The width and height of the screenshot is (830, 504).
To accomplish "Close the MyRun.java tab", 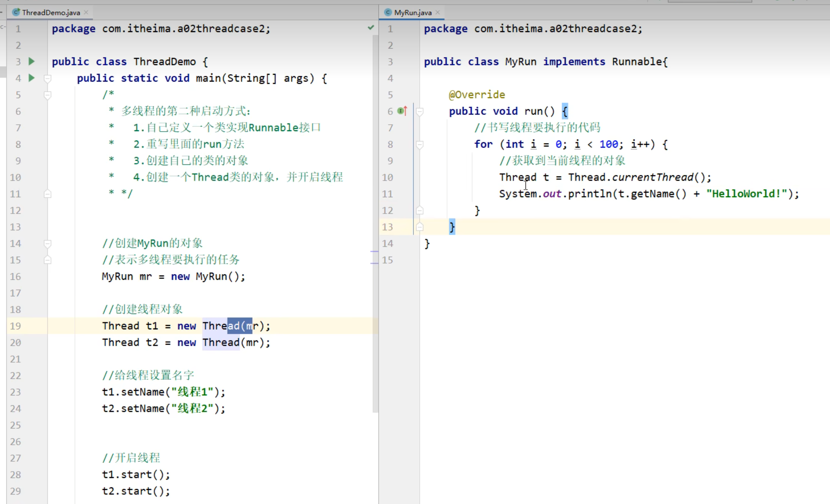I will tap(438, 12).
